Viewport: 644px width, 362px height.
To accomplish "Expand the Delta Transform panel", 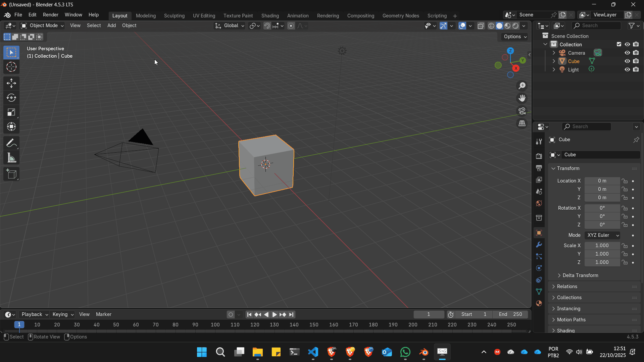I will coord(580,275).
